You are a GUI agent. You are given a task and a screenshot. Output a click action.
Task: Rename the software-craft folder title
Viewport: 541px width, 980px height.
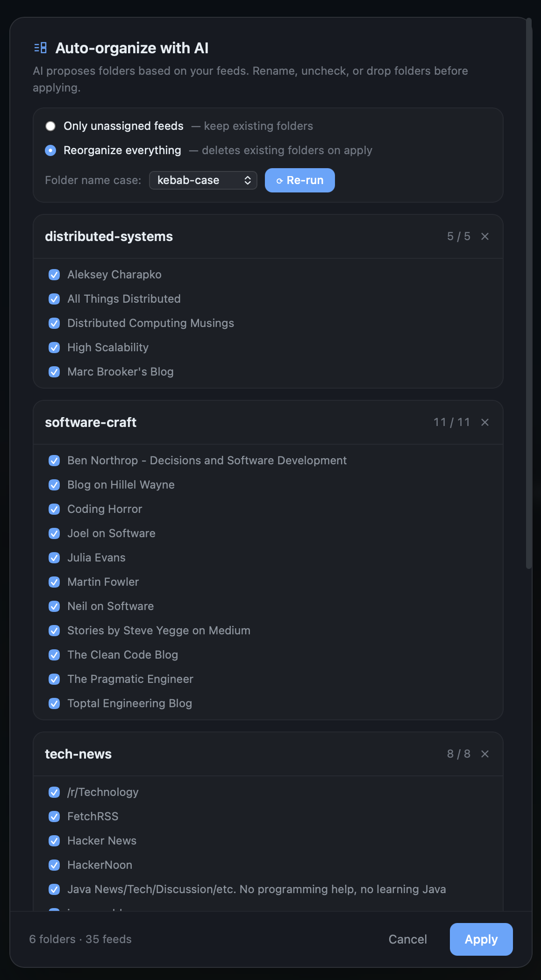[x=91, y=422]
